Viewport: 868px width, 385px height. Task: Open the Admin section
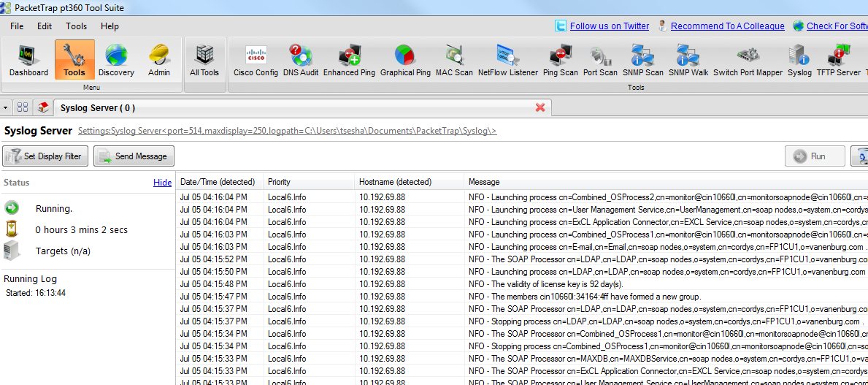click(159, 60)
